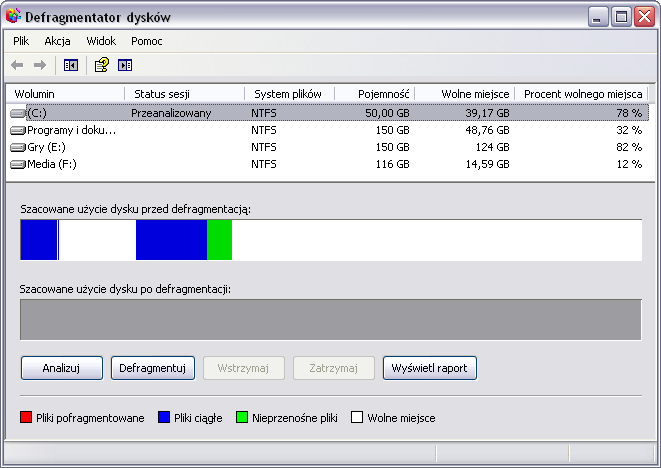Sort by System plików column header
661x468 pixels.
[x=290, y=94]
